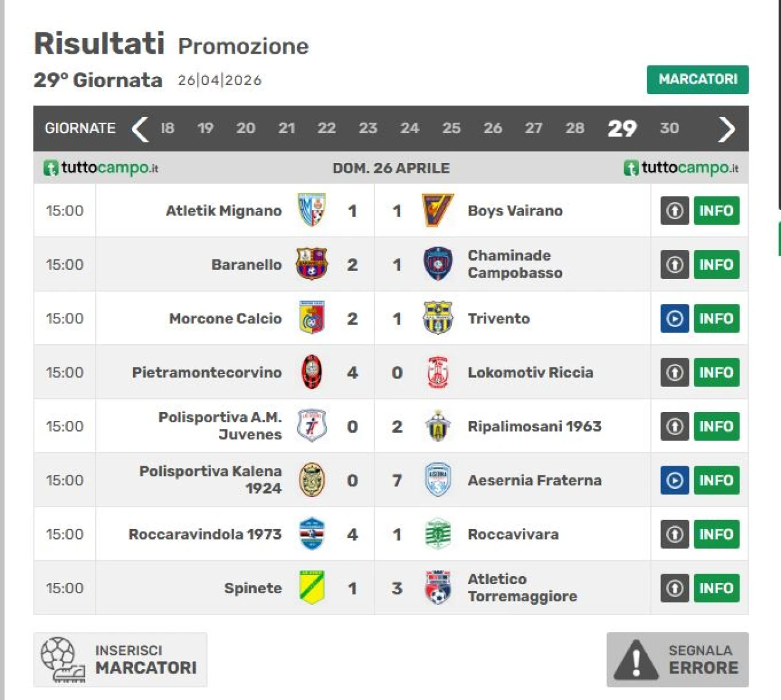Play the Morcone Calcio vs Trivento video
Screen dimensions: 781x700
(674, 319)
